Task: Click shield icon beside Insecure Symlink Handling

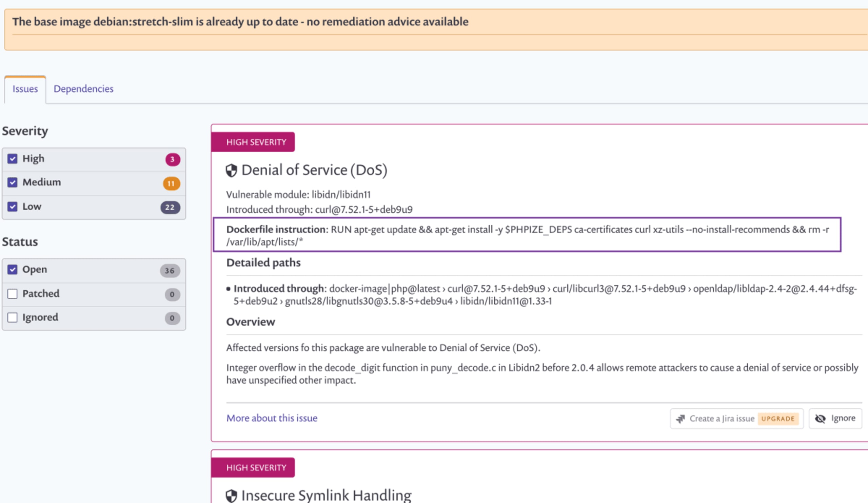Action: [231, 496]
